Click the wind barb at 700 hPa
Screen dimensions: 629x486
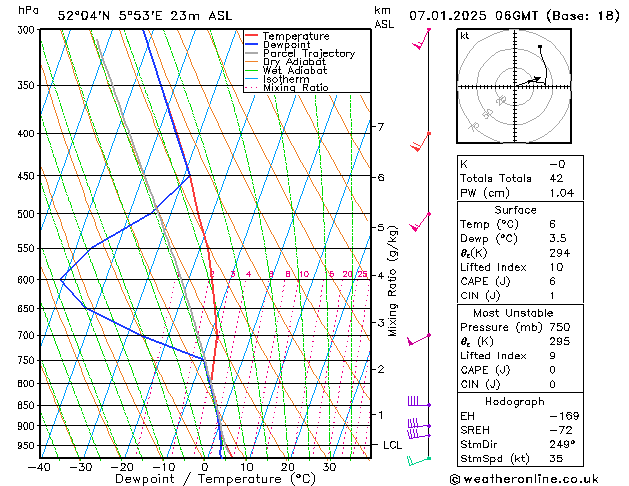[x=419, y=339]
